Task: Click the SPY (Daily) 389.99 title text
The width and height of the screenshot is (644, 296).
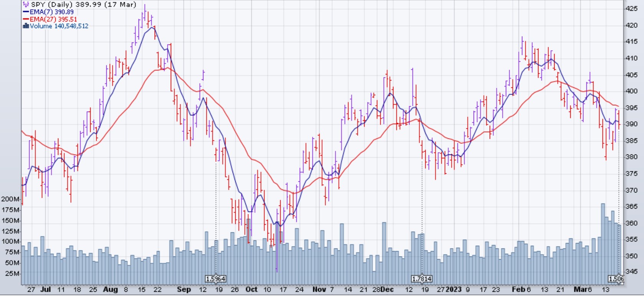Action: (83, 5)
